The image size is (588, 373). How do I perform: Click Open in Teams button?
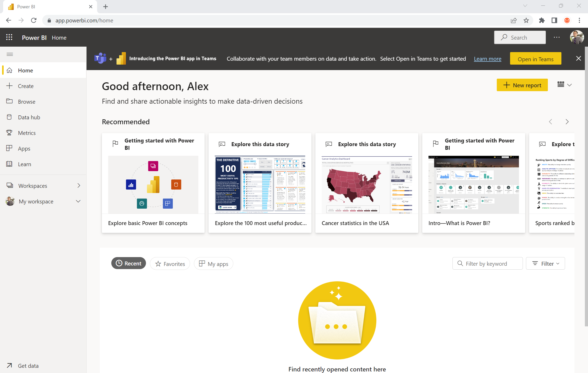536,58
